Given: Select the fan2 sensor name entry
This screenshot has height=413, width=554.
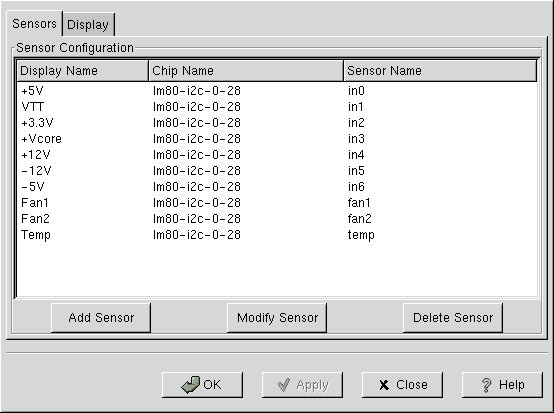Looking at the screenshot, I should (x=359, y=219).
